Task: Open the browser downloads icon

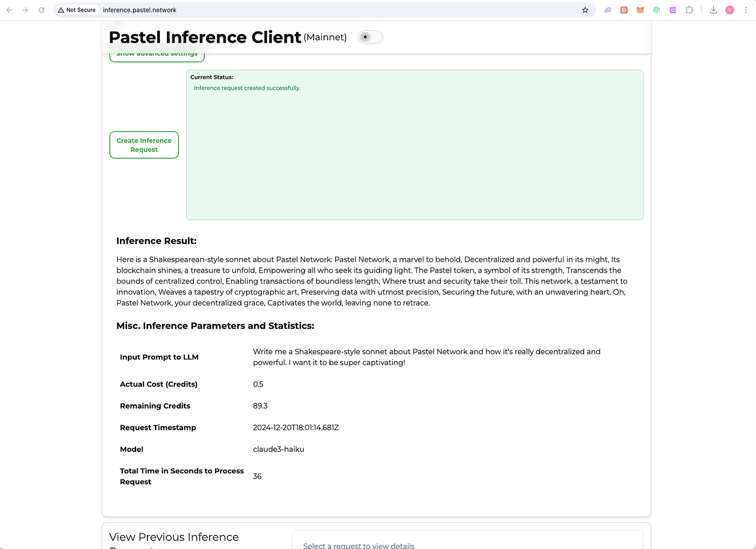Action: 713,10
